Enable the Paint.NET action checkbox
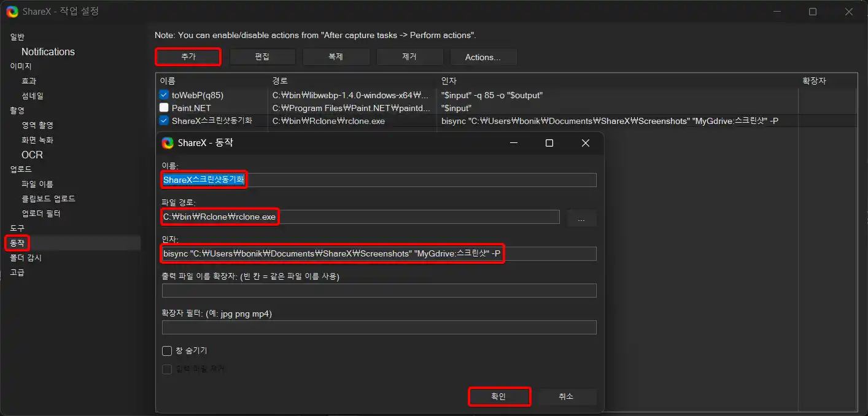The image size is (868, 416). click(x=164, y=108)
